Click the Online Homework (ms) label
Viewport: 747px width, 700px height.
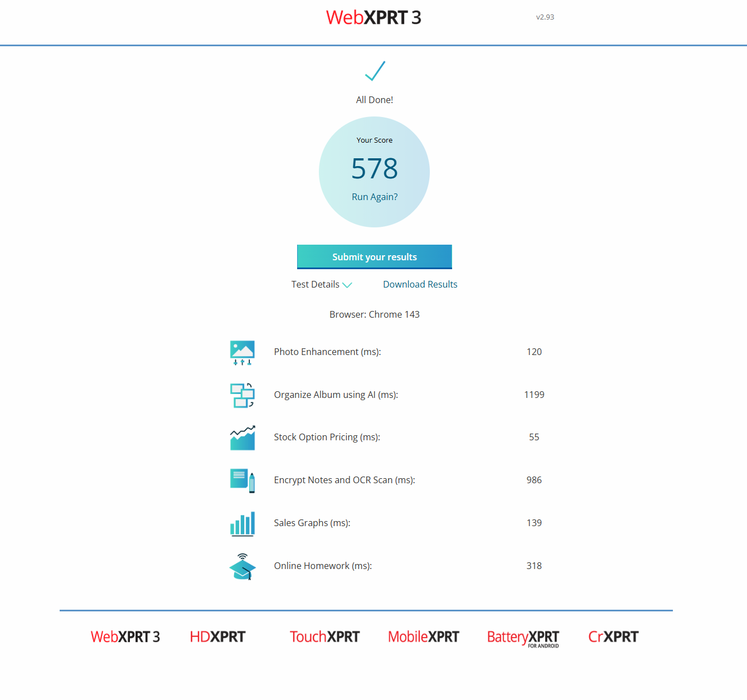[x=323, y=566]
